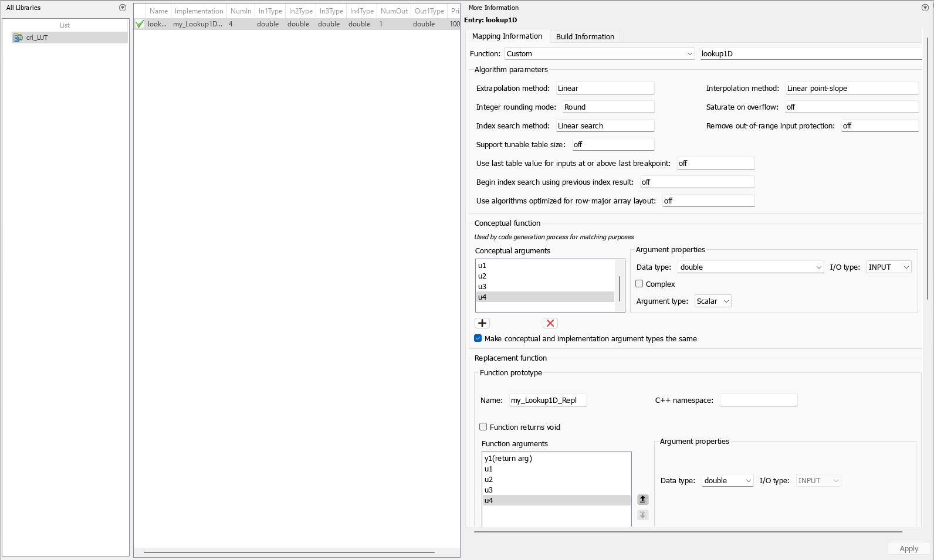
Task: Open the conceptual I/O type INPUT dropdown
Action: point(889,267)
